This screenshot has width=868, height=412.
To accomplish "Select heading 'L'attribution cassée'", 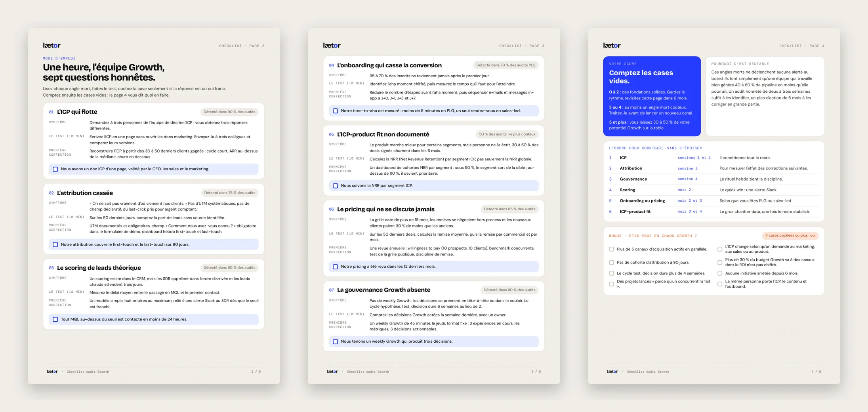I will tap(85, 193).
